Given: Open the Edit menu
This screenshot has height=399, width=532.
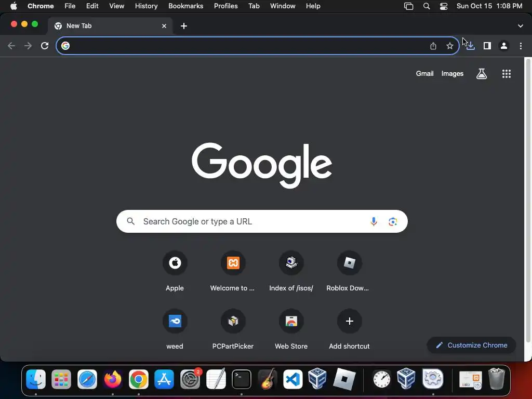Looking at the screenshot, I should [92, 6].
